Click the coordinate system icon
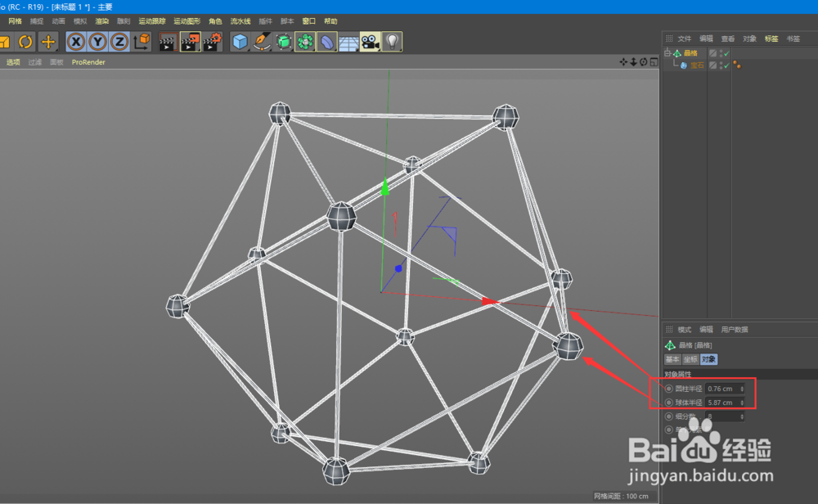Image resolution: width=818 pixels, height=504 pixels. [x=142, y=42]
